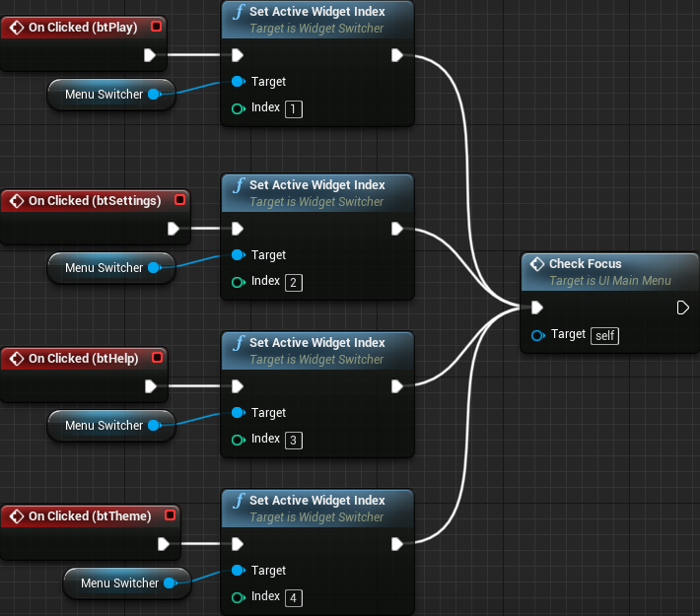
Task: Select the On Clicked (btSettings) event node title
Action: point(95,201)
